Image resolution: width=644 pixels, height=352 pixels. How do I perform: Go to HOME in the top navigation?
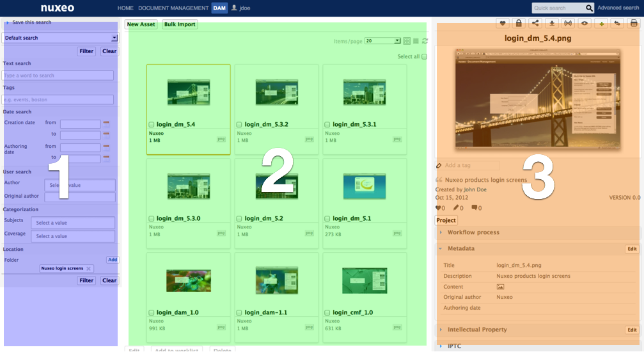pos(125,8)
